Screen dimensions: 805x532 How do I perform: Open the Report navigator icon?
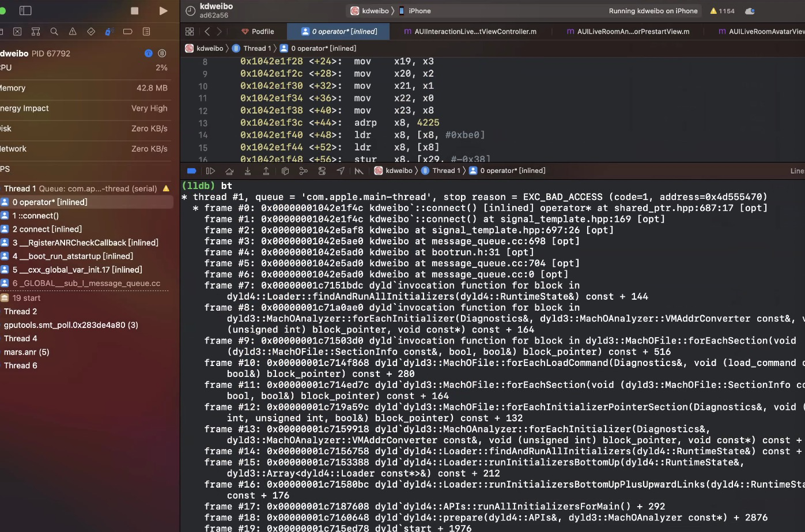pos(146,32)
